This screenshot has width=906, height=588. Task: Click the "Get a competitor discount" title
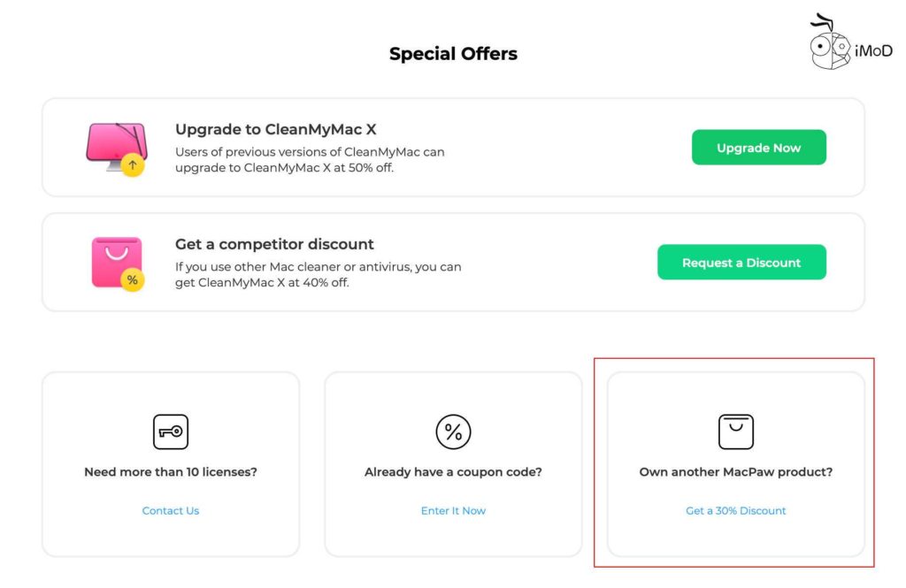(274, 244)
